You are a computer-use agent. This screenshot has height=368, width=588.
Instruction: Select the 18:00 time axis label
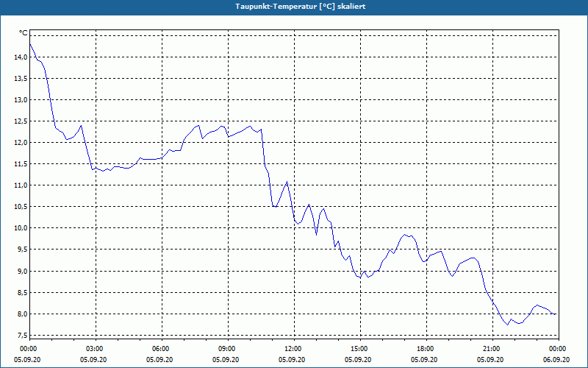426,349
